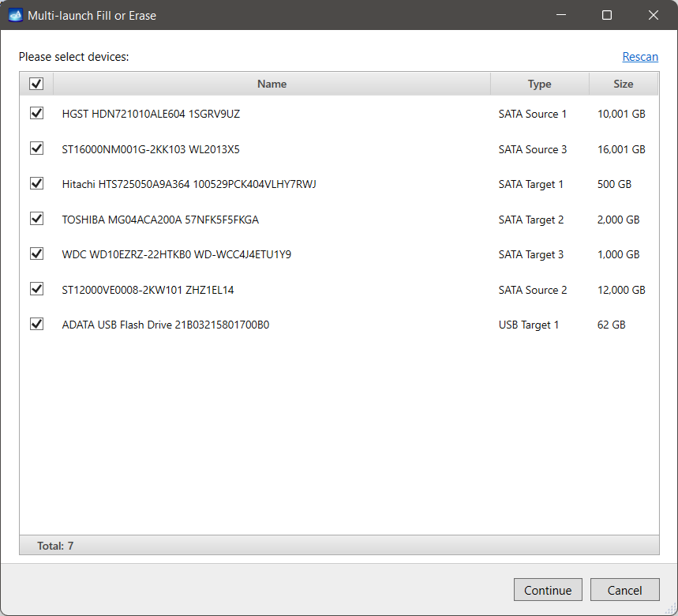
Task: Click the 1,000 GB size value
Action: [x=618, y=254]
